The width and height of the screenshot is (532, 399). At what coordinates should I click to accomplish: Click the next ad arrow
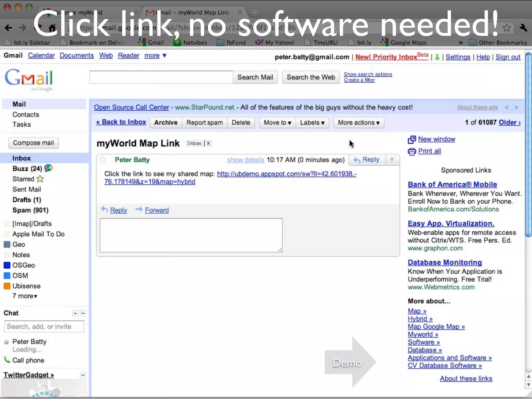[x=516, y=107]
